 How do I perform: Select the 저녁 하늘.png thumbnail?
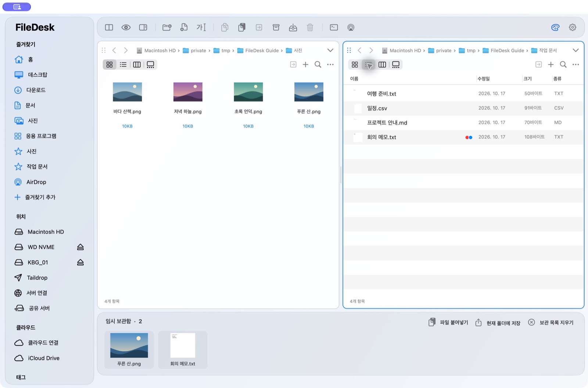(x=188, y=92)
